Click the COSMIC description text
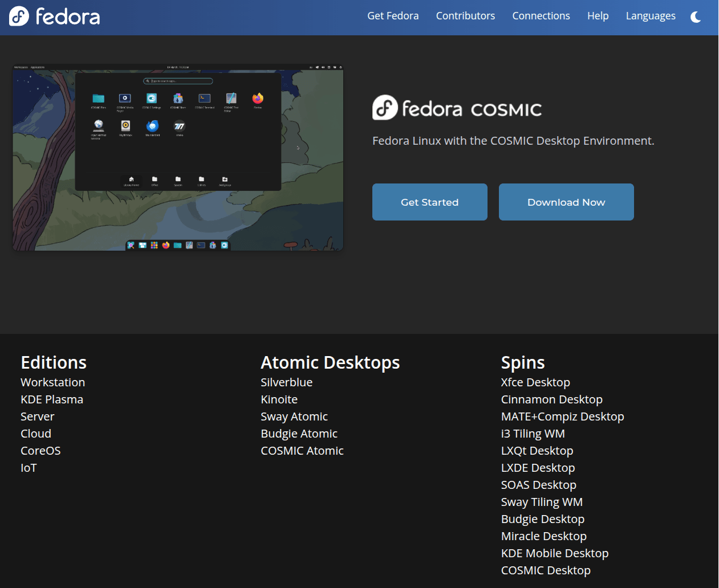The width and height of the screenshot is (719, 588). coord(513,141)
